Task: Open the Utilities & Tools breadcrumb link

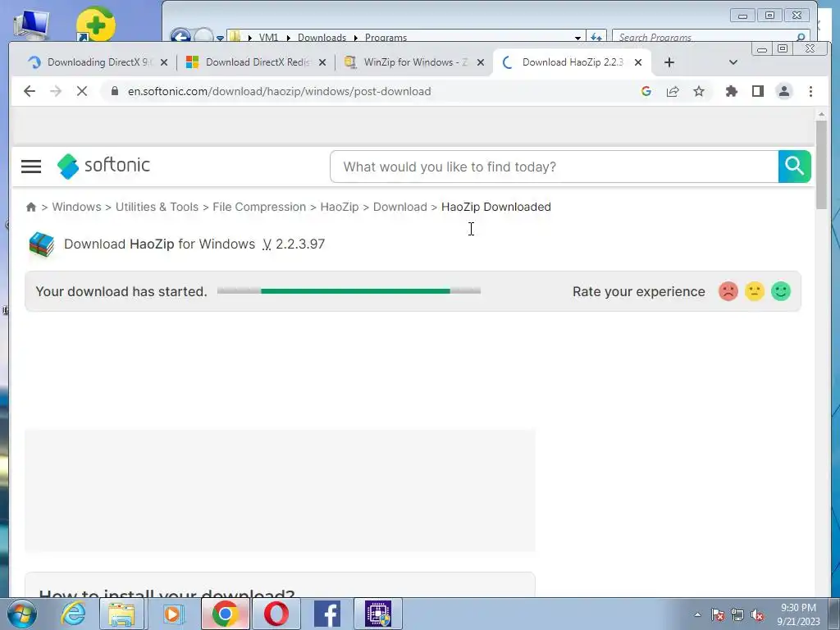Action: click(x=157, y=207)
